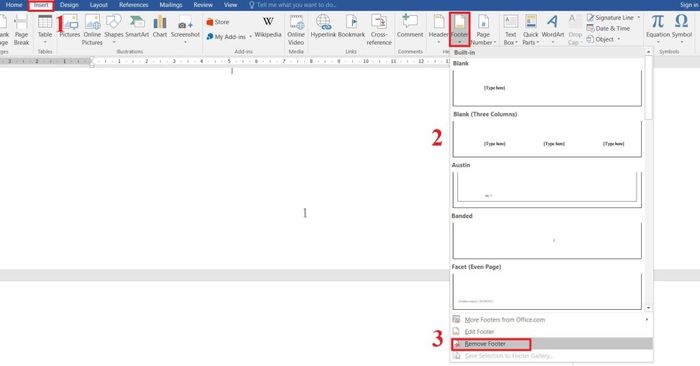700x366 pixels.
Task: Click the horizontal ruler indent marker
Action: point(92,62)
